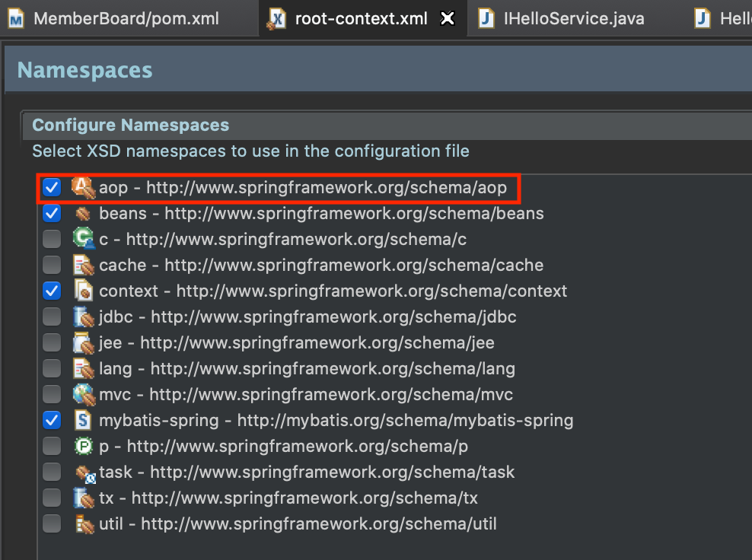Click the c namespace icon
The image size is (752, 560).
coord(84,239)
